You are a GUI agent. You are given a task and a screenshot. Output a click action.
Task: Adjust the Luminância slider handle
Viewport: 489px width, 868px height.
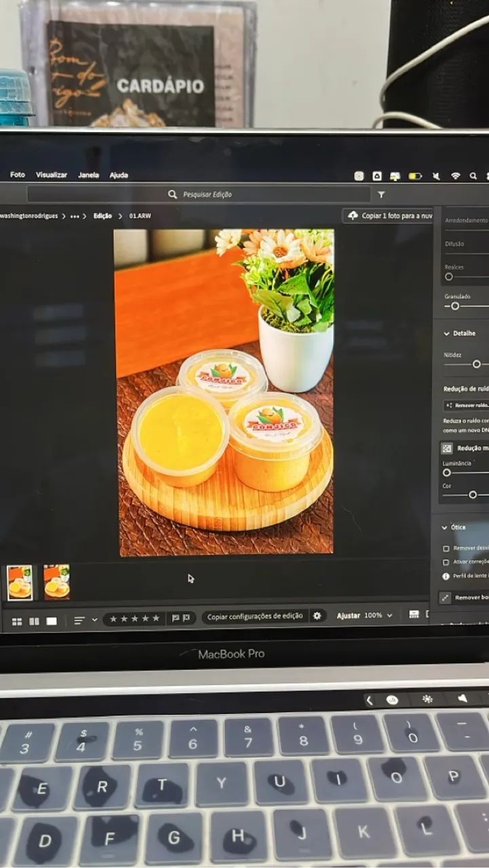click(447, 473)
